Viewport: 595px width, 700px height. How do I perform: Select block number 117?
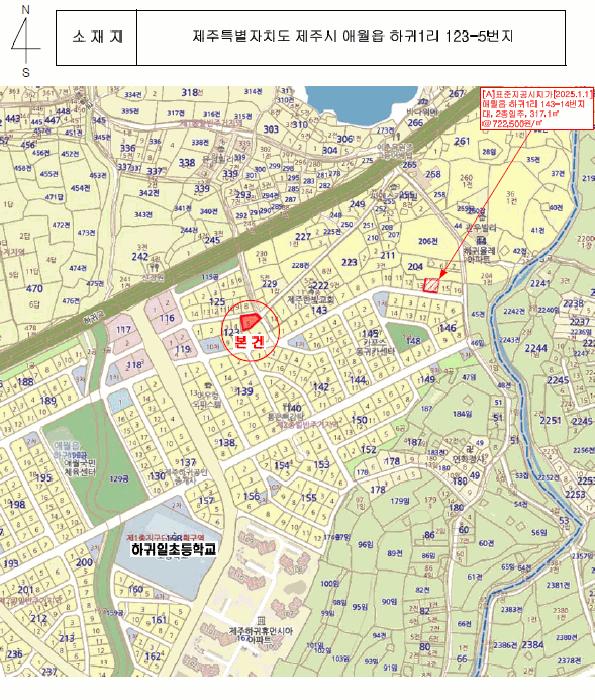click(123, 329)
